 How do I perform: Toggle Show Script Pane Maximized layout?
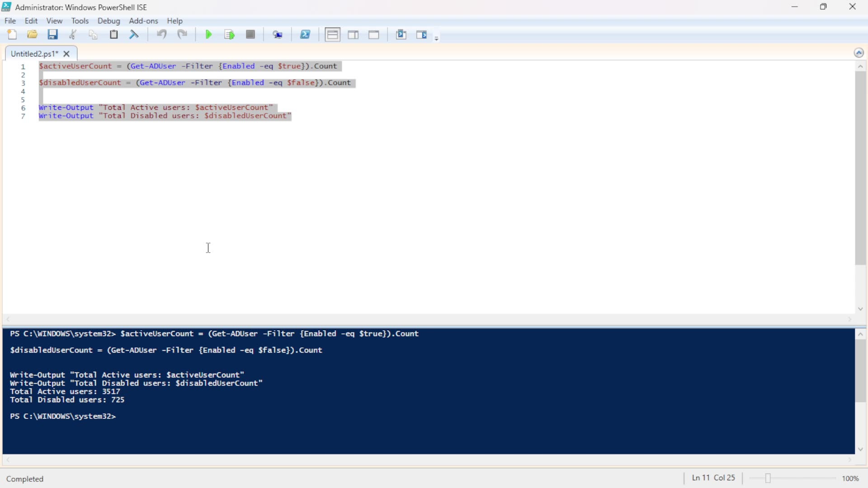(x=374, y=35)
